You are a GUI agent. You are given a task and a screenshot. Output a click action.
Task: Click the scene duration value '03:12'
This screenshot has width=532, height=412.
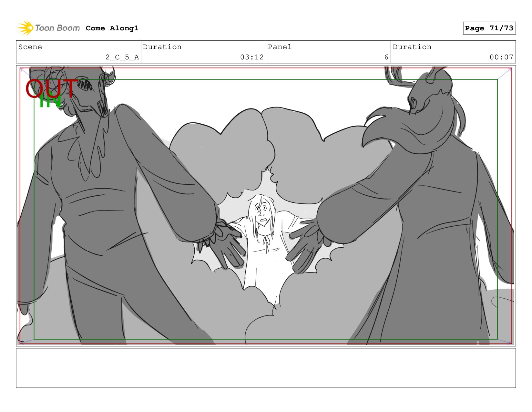pyautogui.click(x=252, y=57)
